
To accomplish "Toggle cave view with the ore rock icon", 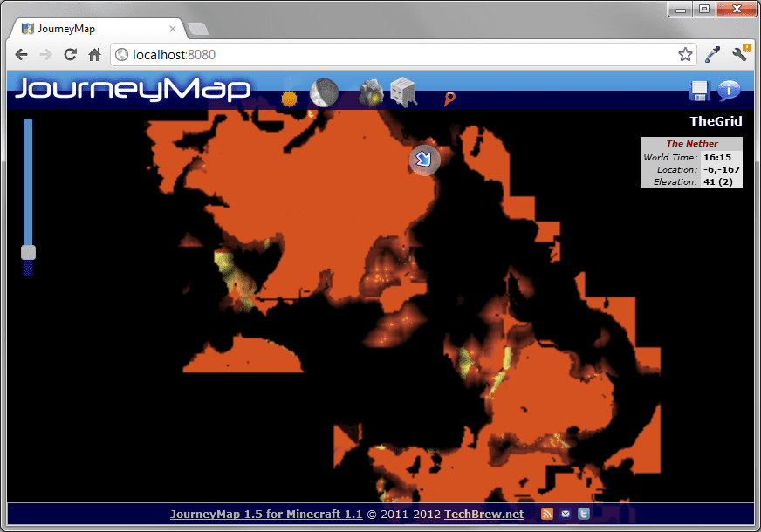I will 371,92.
